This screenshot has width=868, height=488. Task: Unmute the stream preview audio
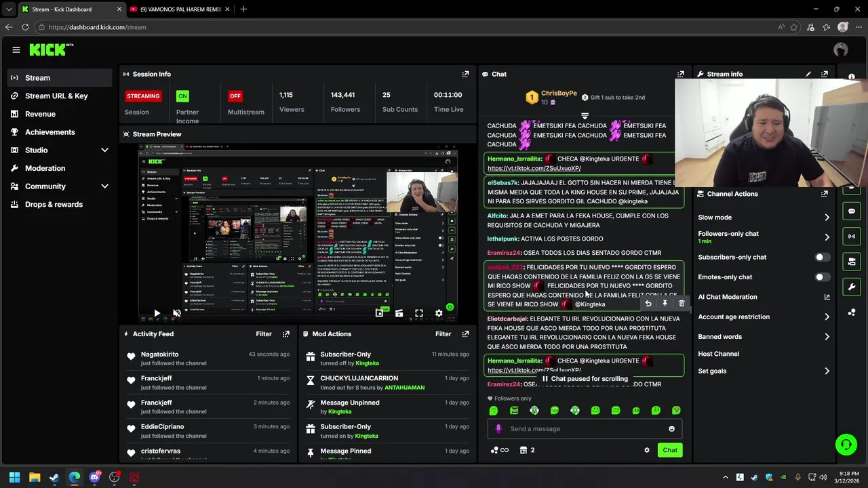tap(176, 314)
